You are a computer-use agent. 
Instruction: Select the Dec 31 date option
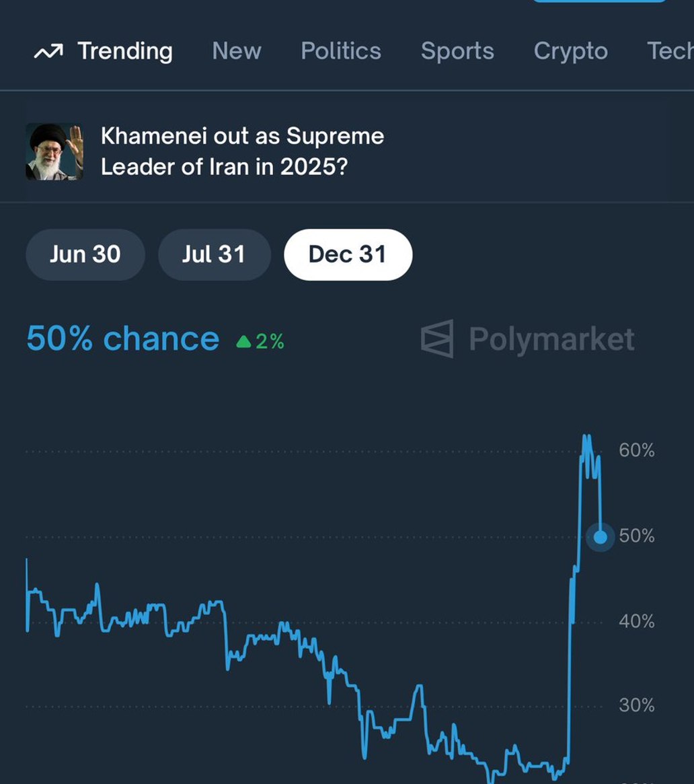[348, 254]
